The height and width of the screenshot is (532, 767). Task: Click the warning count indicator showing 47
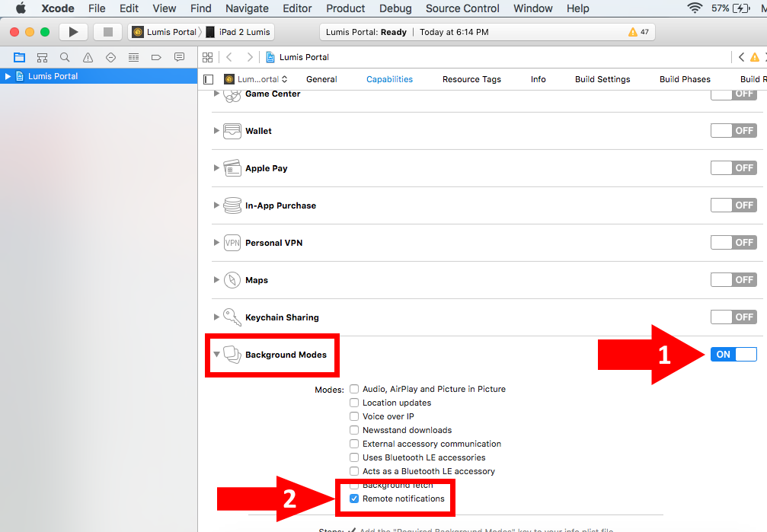639,32
